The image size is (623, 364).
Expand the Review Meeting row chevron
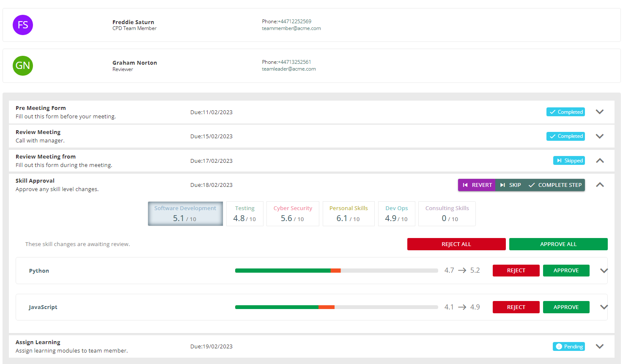[599, 136]
